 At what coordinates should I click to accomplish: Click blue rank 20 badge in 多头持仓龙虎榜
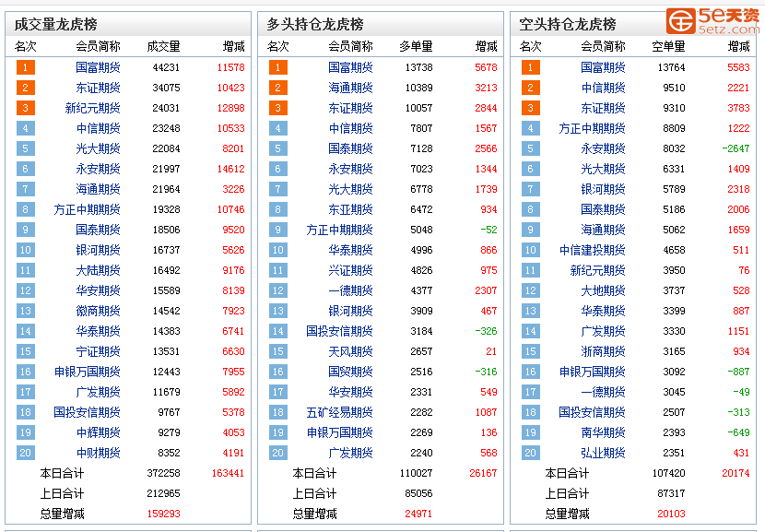pyautogui.click(x=278, y=453)
